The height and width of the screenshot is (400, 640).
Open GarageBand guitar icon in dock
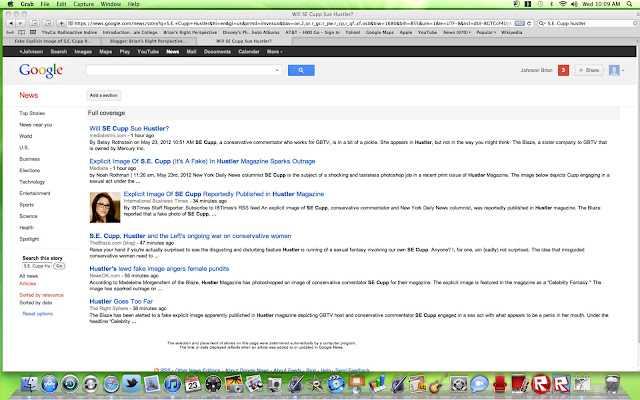pyautogui.click(x=438, y=384)
